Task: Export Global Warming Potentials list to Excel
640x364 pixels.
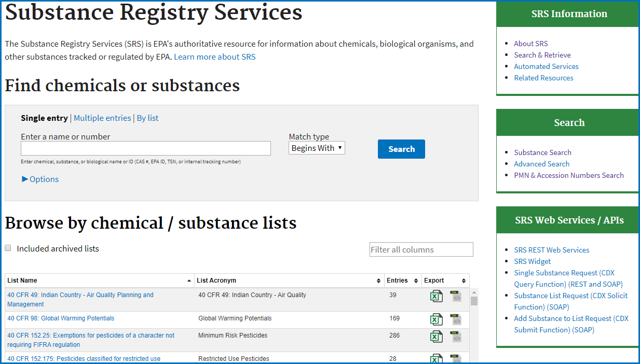Action: [436, 319]
